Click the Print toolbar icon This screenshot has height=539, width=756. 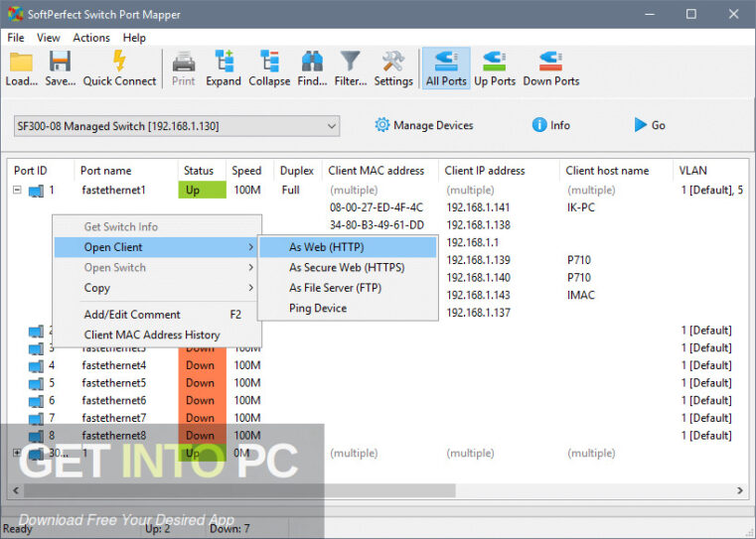click(183, 63)
